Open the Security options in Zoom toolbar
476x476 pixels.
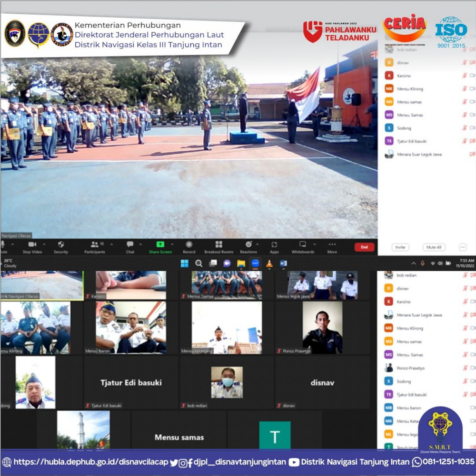click(61, 247)
